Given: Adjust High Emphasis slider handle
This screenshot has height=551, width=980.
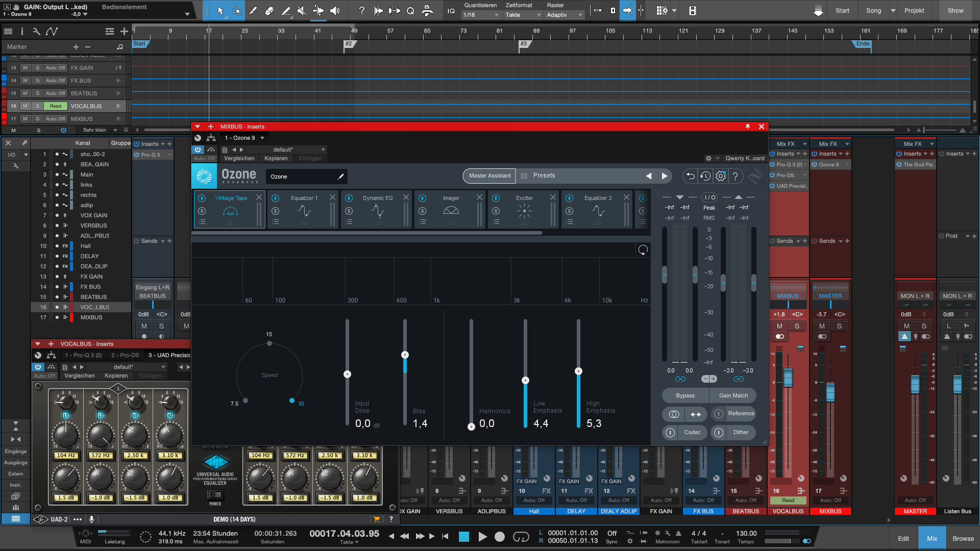Looking at the screenshot, I should pos(578,371).
